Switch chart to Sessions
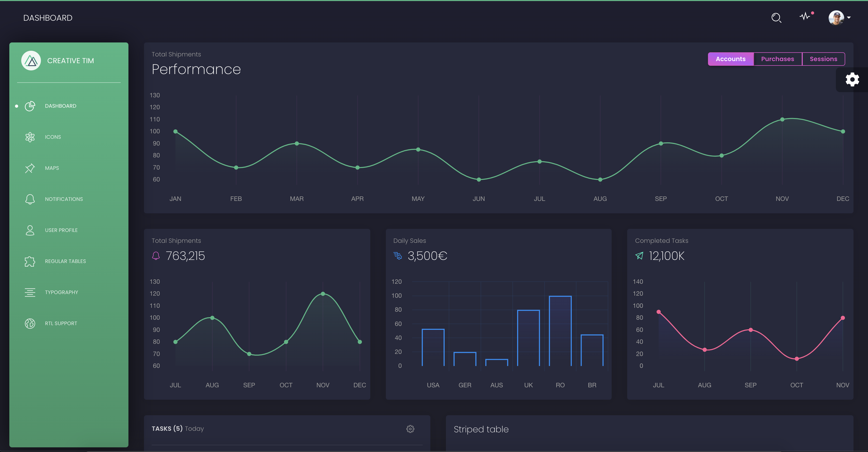Screen dimensions: 868x452 (823, 59)
